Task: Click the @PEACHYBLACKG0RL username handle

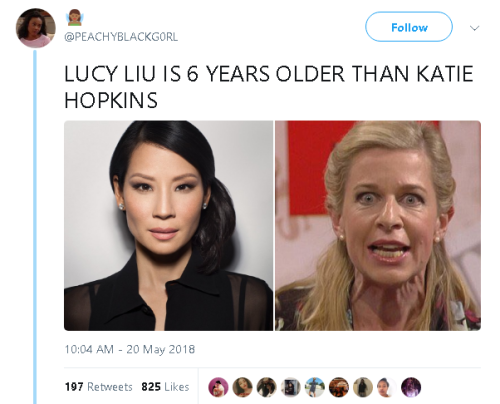Action: click(121, 37)
